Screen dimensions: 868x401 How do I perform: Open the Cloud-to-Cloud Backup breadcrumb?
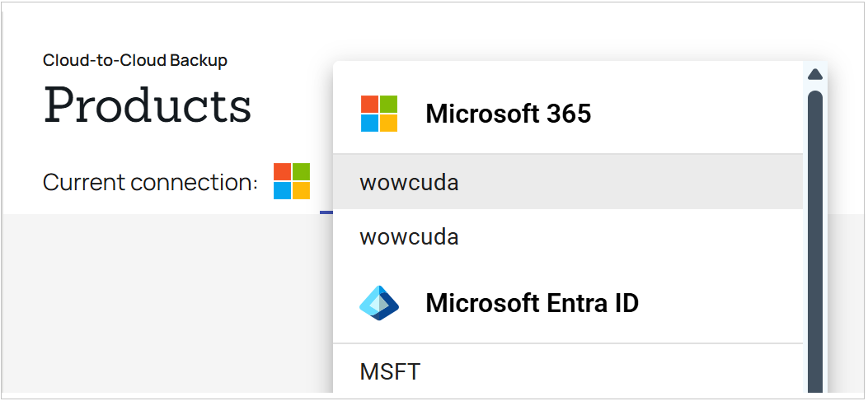(x=135, y=60)
